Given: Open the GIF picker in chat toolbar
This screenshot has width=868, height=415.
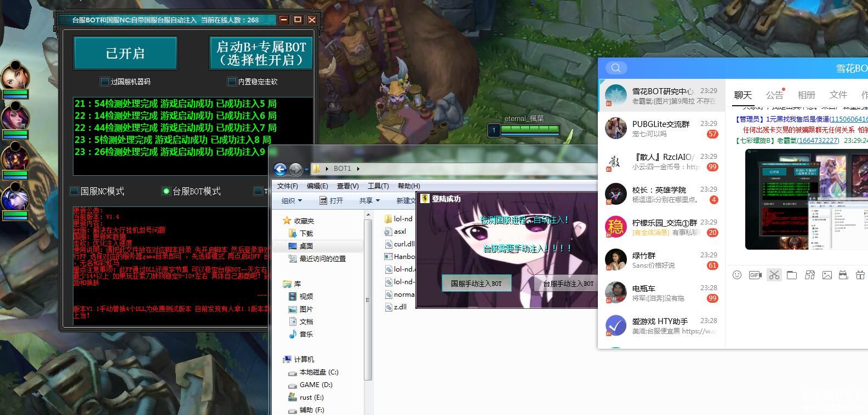Looking at the screenshot, I should point(755,275).
